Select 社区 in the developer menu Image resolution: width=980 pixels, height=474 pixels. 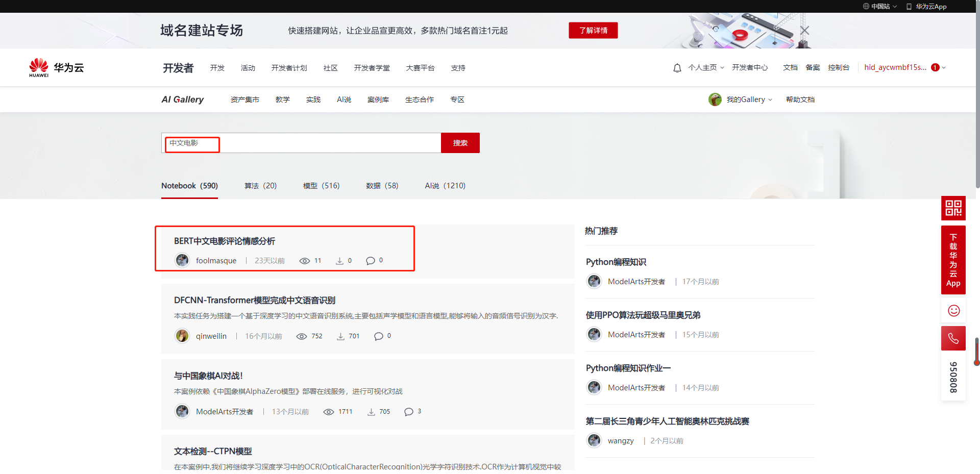tap(330, 67)
